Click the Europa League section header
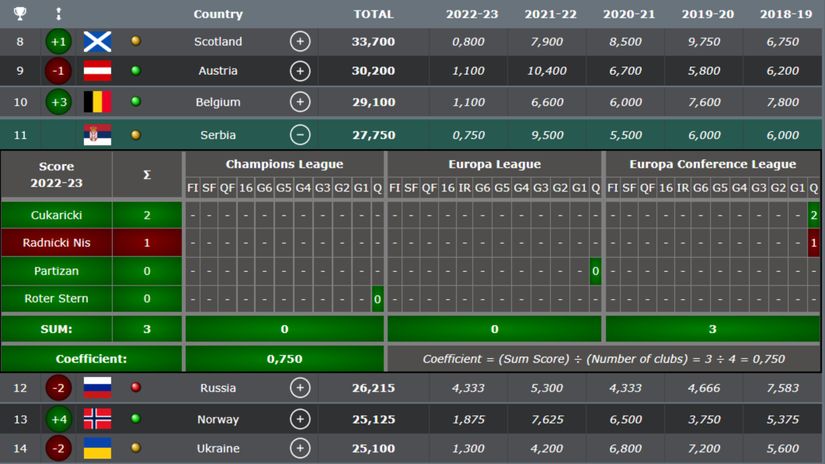Screen dimensions: 825x464 495,164
